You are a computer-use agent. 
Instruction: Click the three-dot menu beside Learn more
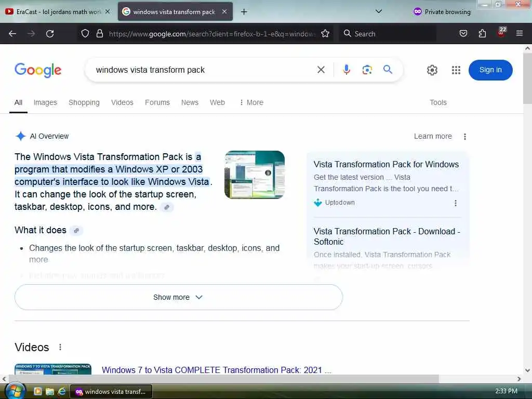coord(465,137)
